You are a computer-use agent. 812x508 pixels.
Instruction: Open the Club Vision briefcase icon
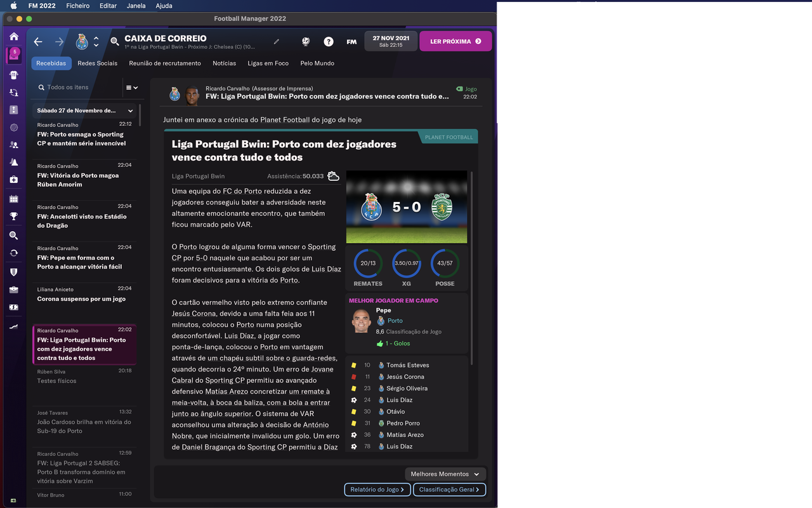(x=14, y=290)
